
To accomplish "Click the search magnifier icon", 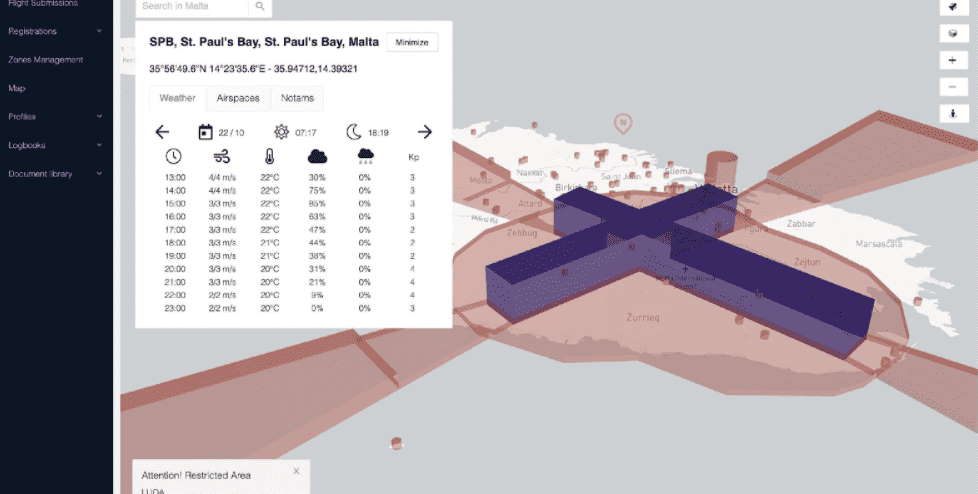I will coord(260,7).
